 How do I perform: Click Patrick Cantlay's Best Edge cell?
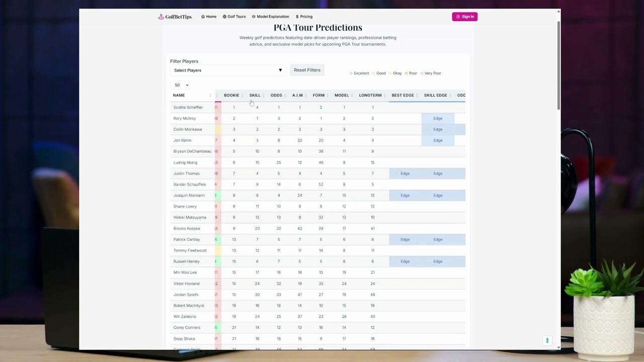coord(405,239)
